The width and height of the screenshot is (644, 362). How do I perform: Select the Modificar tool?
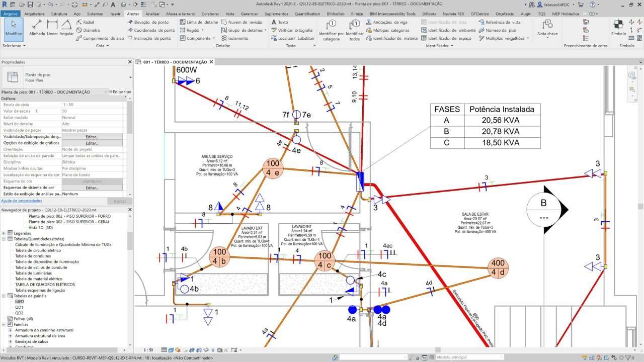(x=14, y=29)
